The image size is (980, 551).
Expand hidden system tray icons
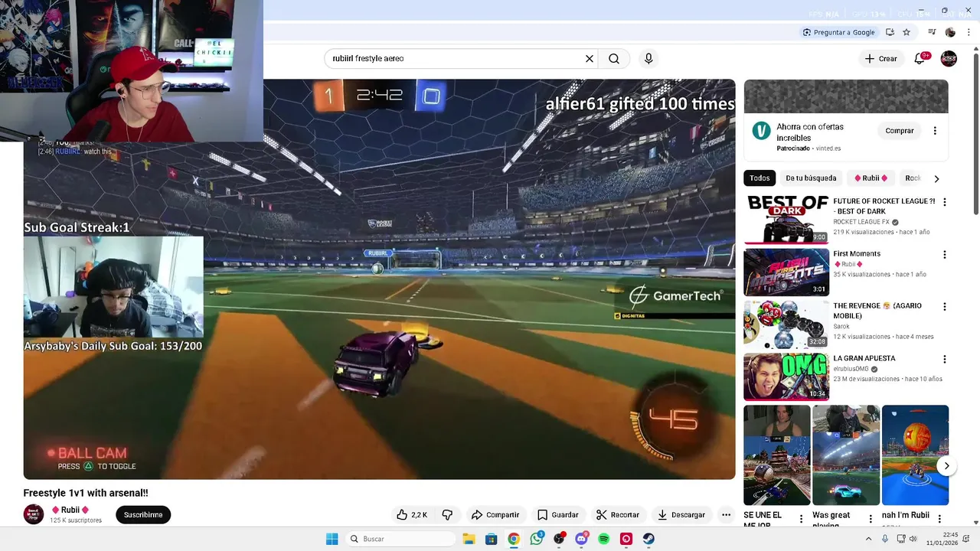click(x=868, y=539)
